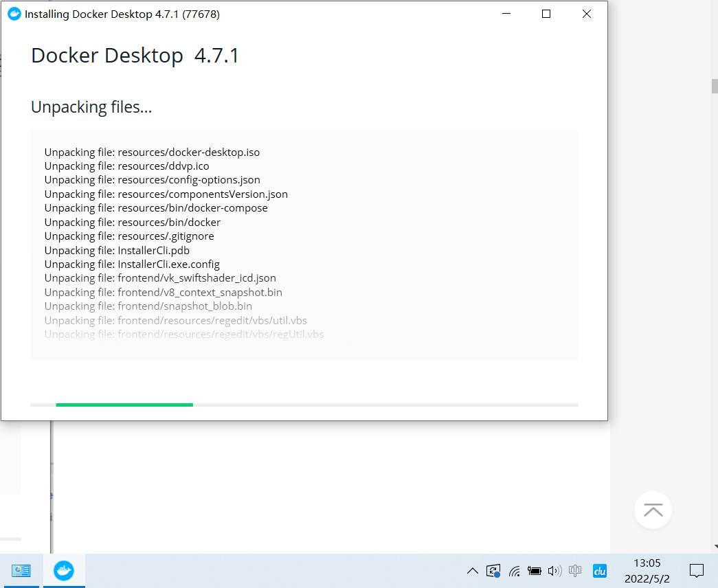This screenshot has height=588, width=718.
Task: Click the title 'Installing Docker Desktop 4.7.1 (77678)'
Action: tap(122, 14)
